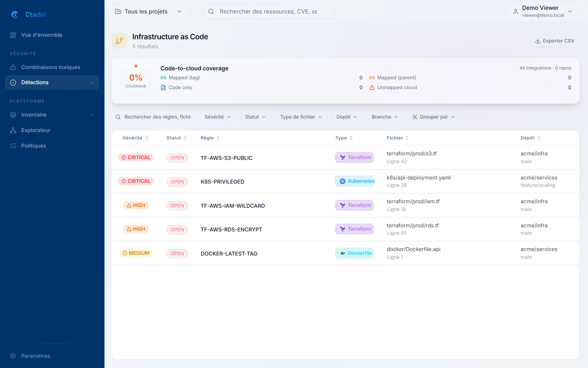Click OPEN status on K8S-PRIVILEGED row
This screenshot has height=368, width=588.
coord(177,182)
